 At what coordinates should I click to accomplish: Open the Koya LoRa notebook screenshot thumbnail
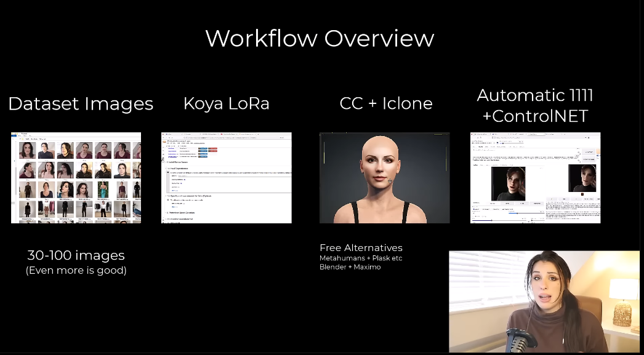click(x=227, y=178)
